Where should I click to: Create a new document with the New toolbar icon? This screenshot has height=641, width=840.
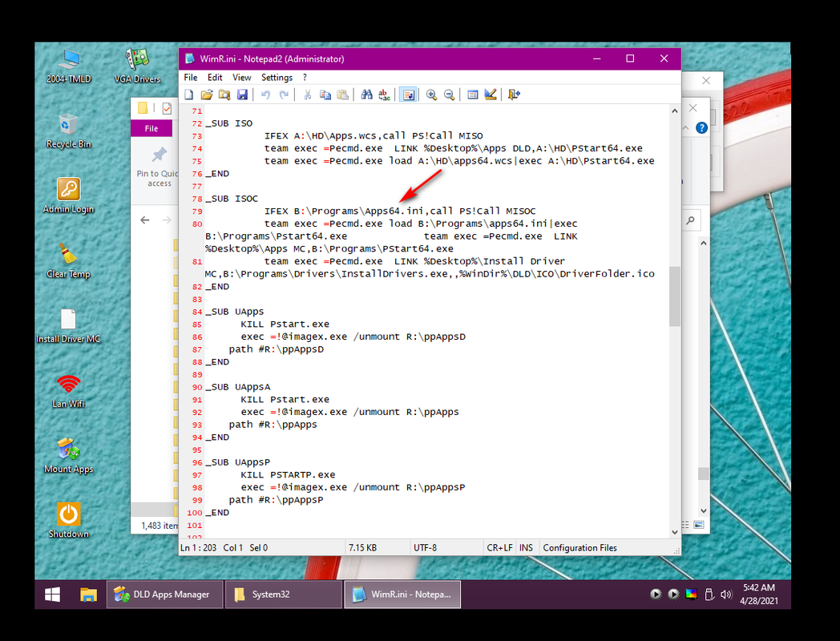pyautogui.click(x=189, y=95)
